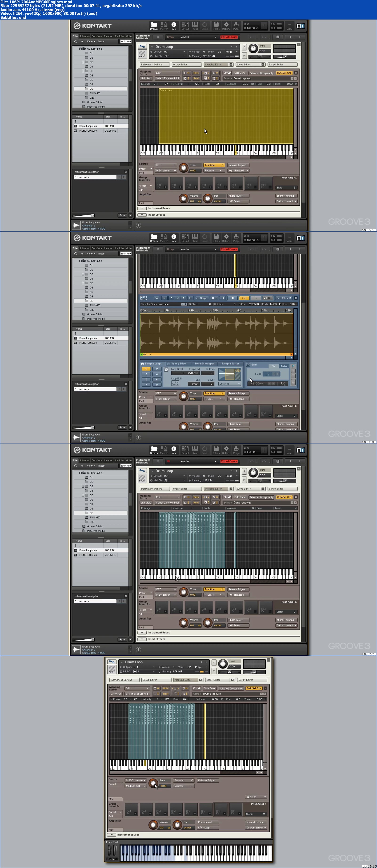Viewport: 377px width, 868px height.
Task: Click lock zones icon in 00:06:13 Mapping Editor
Action: pyautogui.click(x=197, y=688)
